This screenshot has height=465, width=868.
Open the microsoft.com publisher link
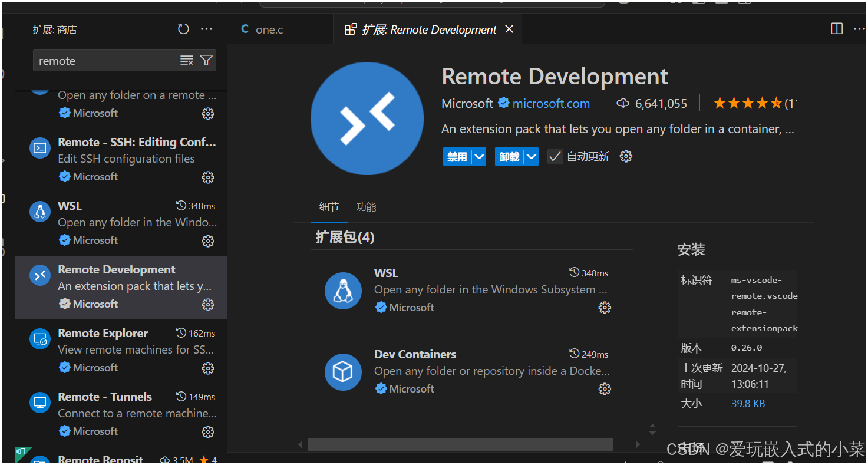[551, 104]
